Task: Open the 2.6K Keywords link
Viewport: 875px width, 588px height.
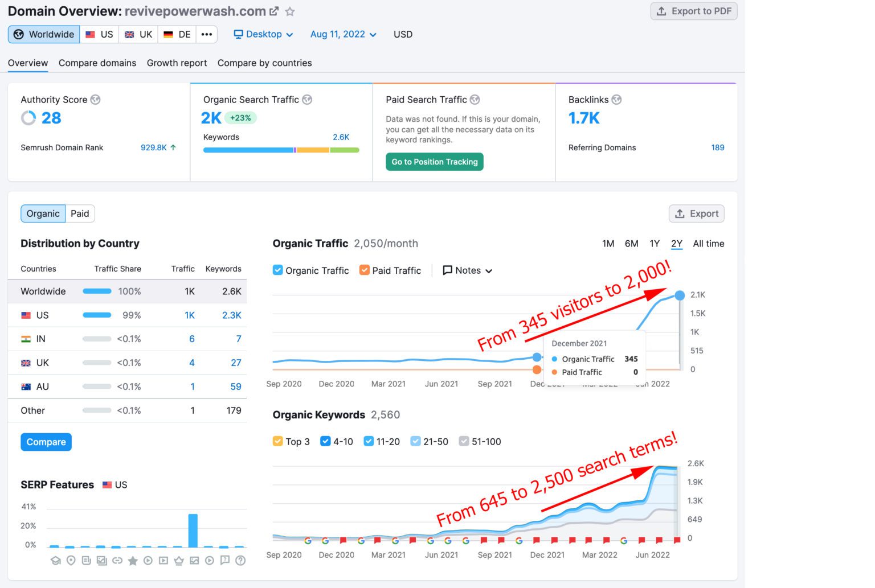Action: 341,137
